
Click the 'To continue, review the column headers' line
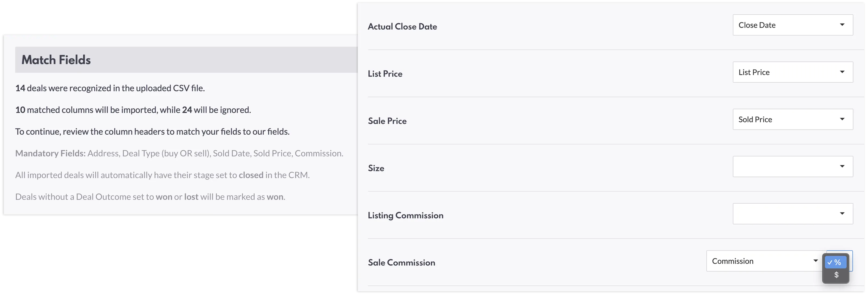pyautogui.click(x=152, y=132)
